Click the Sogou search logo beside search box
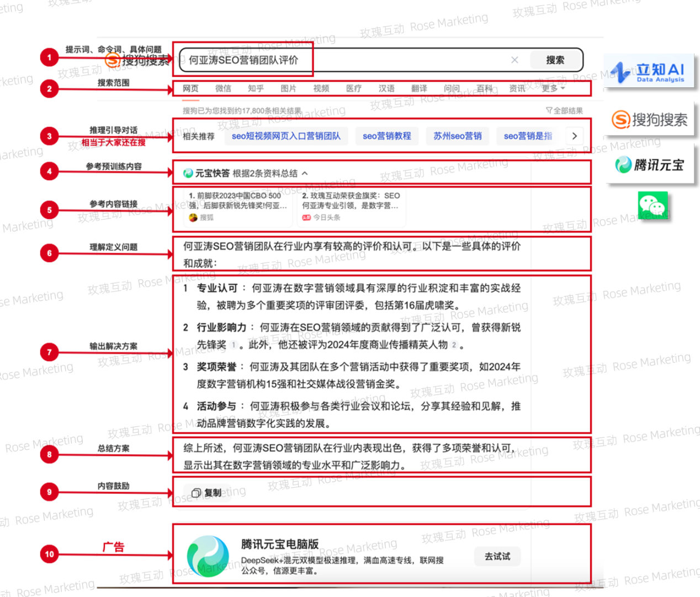Screen dimensions: 700x597 point(138,60)
